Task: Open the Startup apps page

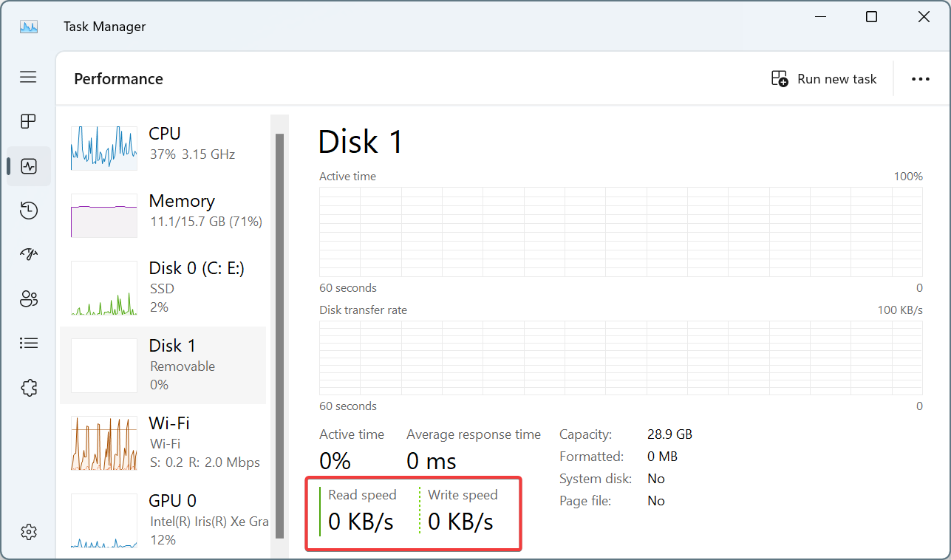Action: (28, 255)
